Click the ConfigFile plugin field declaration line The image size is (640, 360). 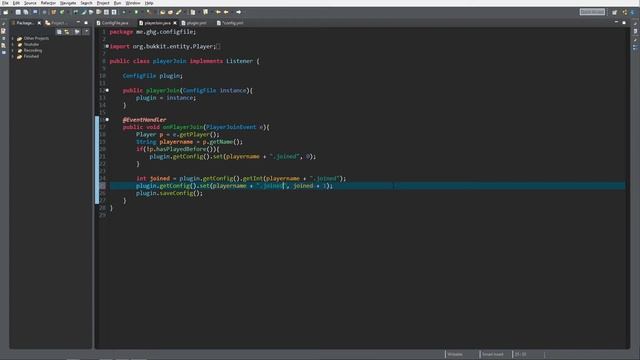coord(153,76)
